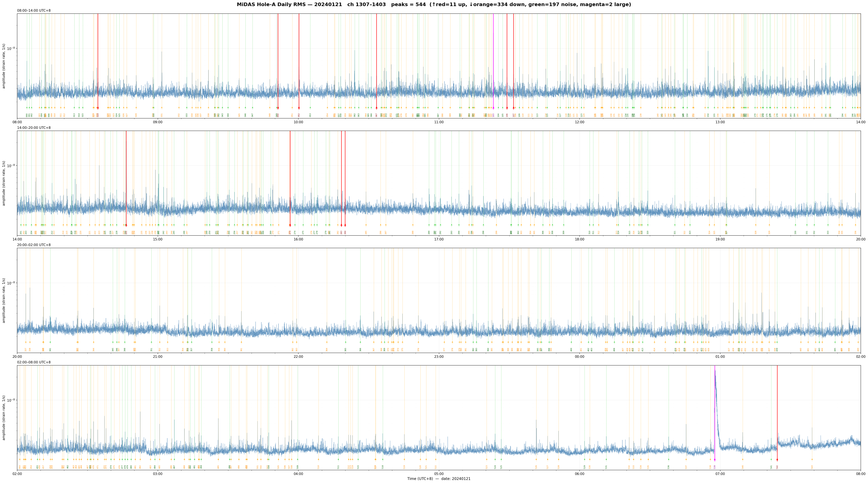The width and height of the screenshot is (868, 483).
Task: Click the '14:00–20:00 UTC+8' panel title
Action: [34, 128]
